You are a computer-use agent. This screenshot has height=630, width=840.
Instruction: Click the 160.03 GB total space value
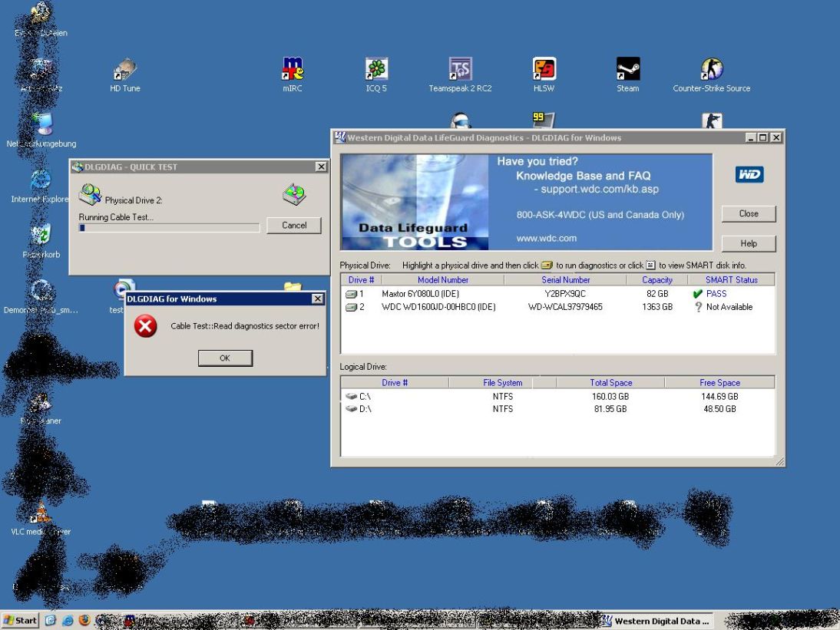click(x=610, y=397)
